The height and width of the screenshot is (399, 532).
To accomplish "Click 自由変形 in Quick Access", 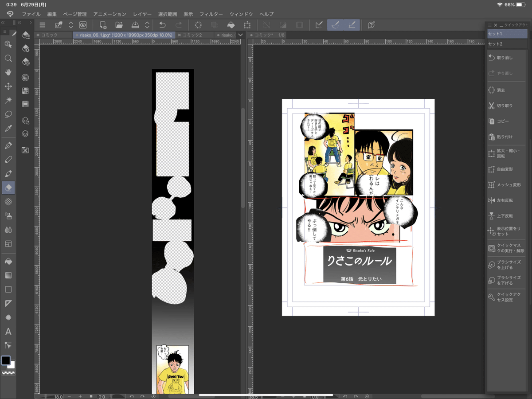I will (x=506, y=169).
